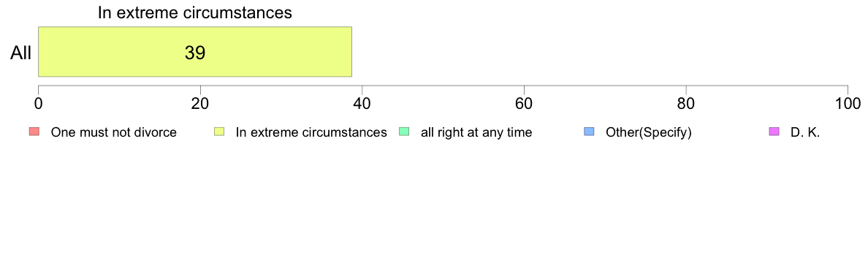Click the yellow bar showing 39
Screen dimensions: 868x269
pos(195,52)
